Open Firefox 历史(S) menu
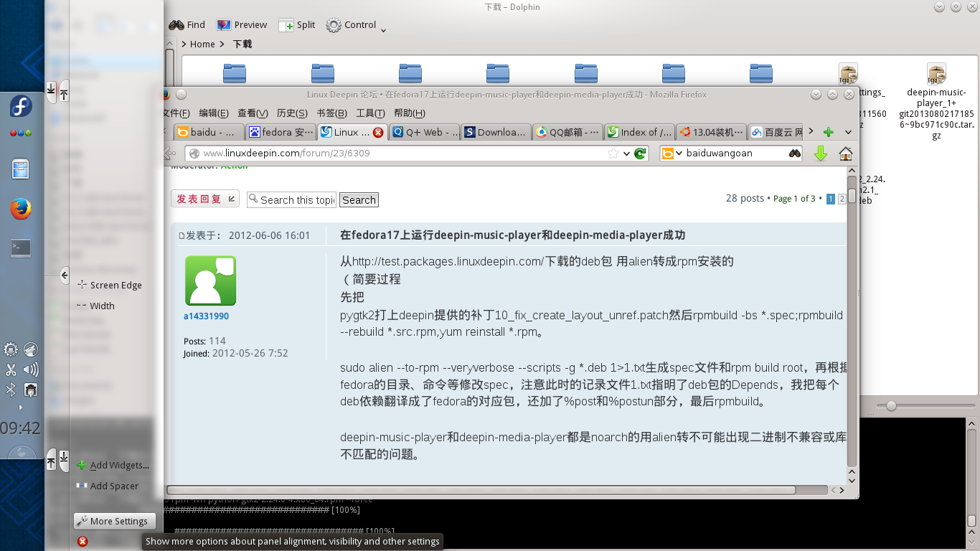This screenshot has height=551, width=980. 292,113
